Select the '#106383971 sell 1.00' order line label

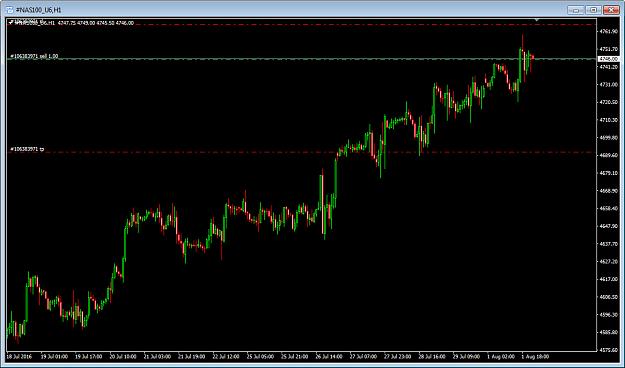(x=34, y=56)
